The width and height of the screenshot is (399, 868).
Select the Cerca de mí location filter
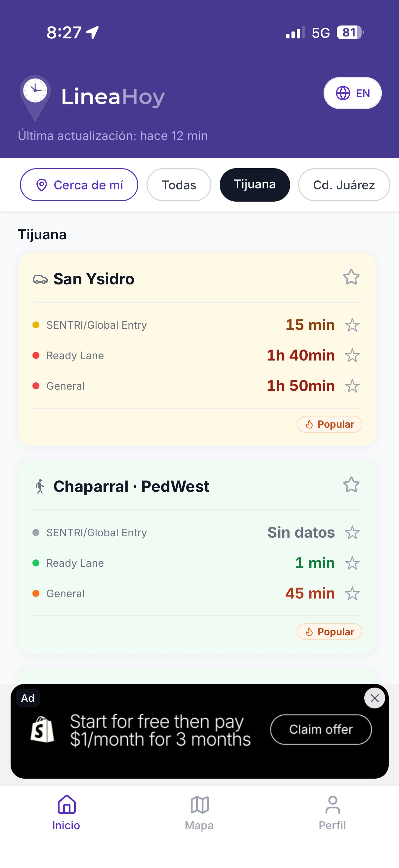point(79,185)
